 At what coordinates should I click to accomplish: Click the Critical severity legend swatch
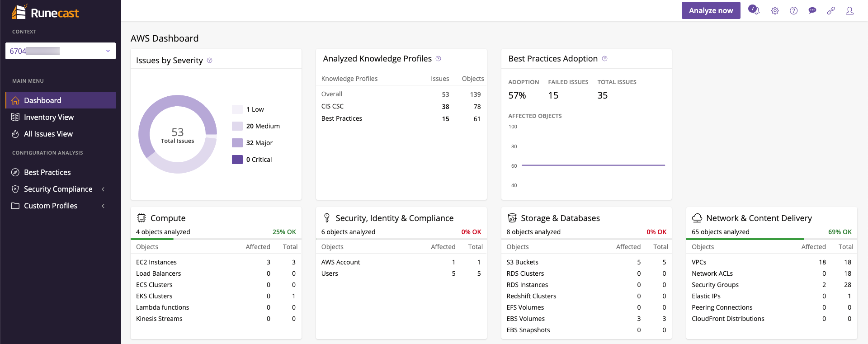click(x=237, y=160)
